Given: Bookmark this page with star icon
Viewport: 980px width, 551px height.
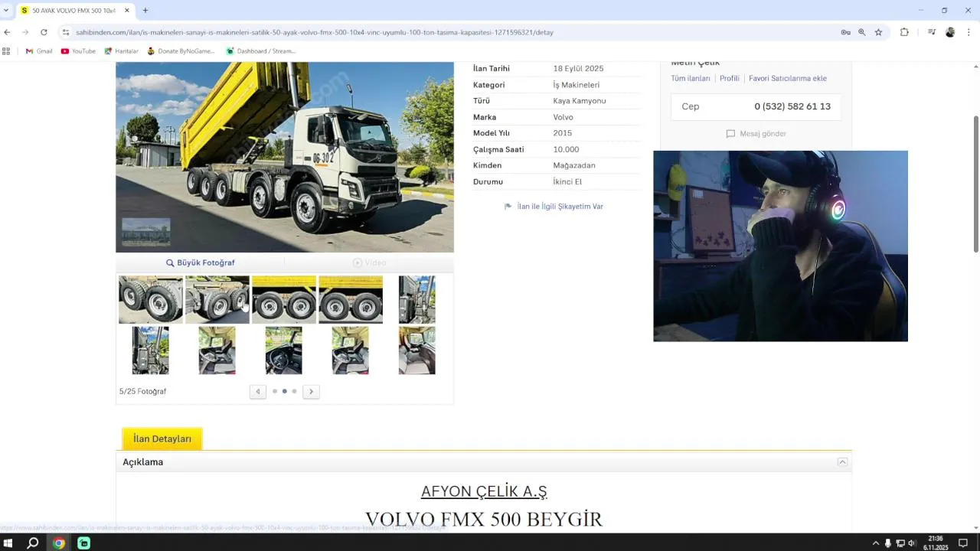Looking at the screenshot, I should pos(878,32).
